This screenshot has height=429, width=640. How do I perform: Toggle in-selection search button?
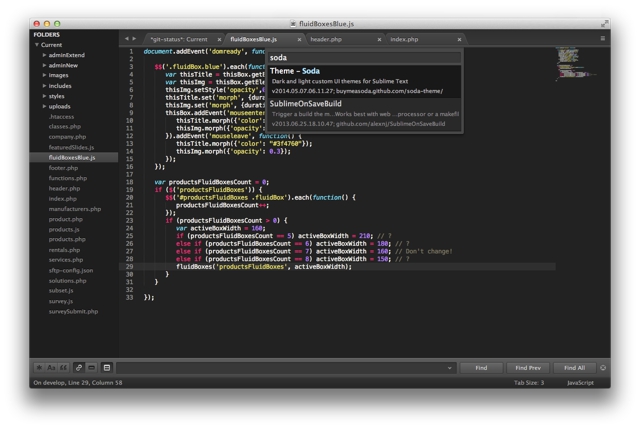pos(91,368)
